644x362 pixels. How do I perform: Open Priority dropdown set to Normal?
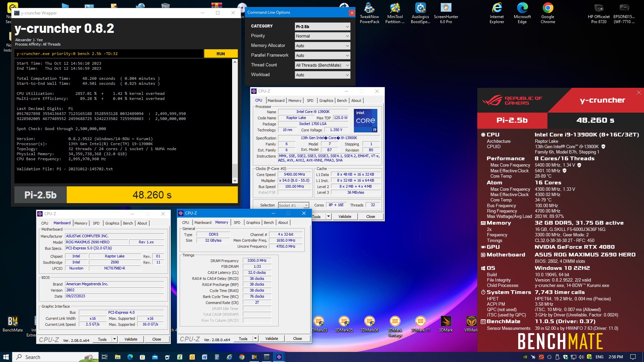click(322, 36)
